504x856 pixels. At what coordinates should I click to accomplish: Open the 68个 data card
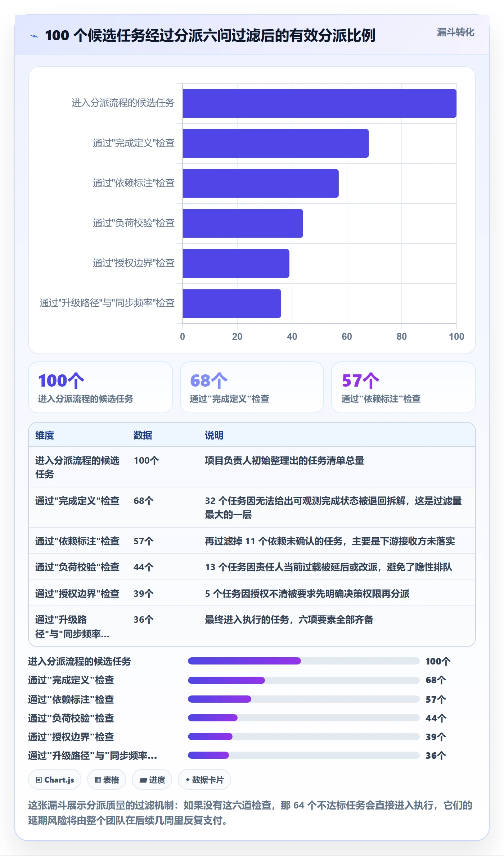click(252, 387)
